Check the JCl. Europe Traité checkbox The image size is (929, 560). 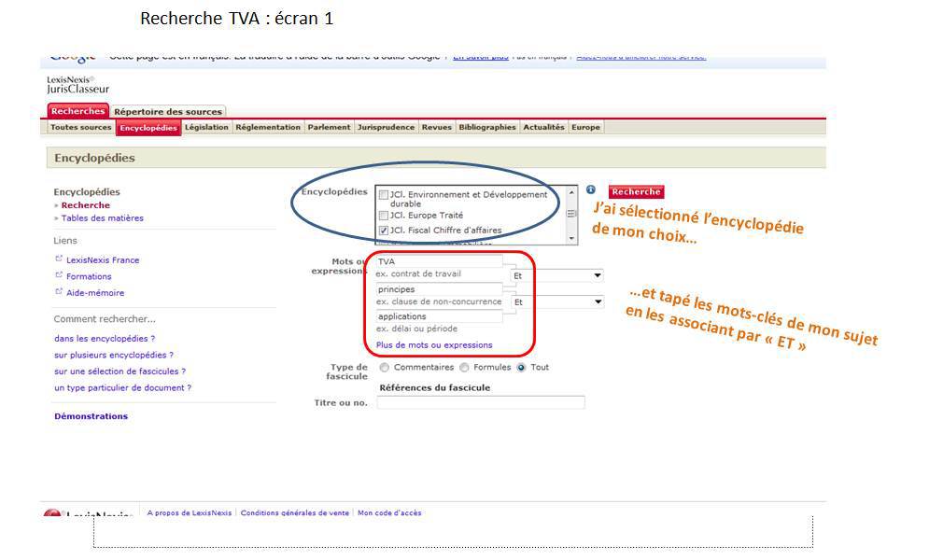(384, 216)
